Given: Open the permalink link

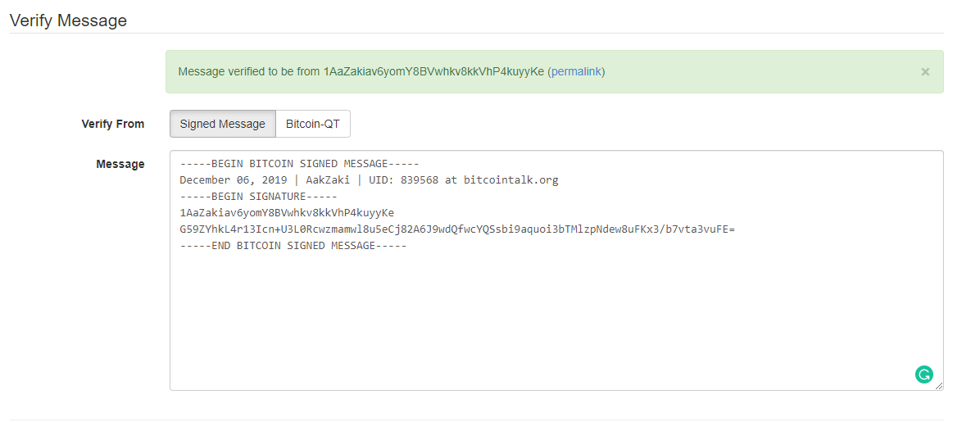Looking at the screenshot, I should 576,71.
